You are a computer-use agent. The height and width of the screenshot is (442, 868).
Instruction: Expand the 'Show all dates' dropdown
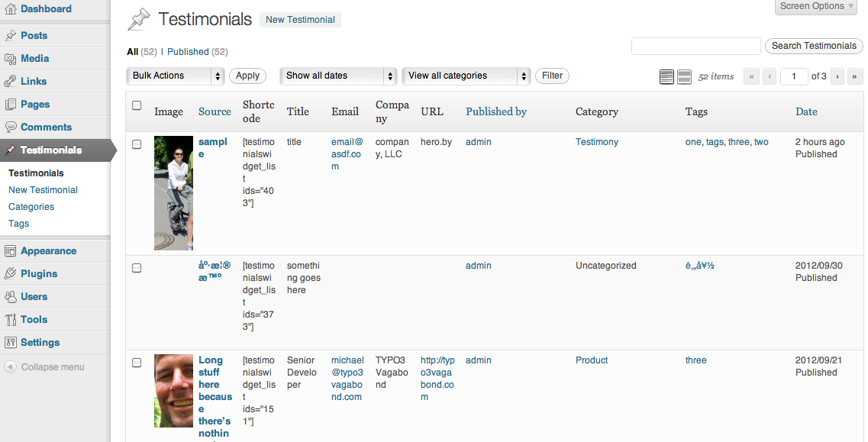(x=338, y=76)
